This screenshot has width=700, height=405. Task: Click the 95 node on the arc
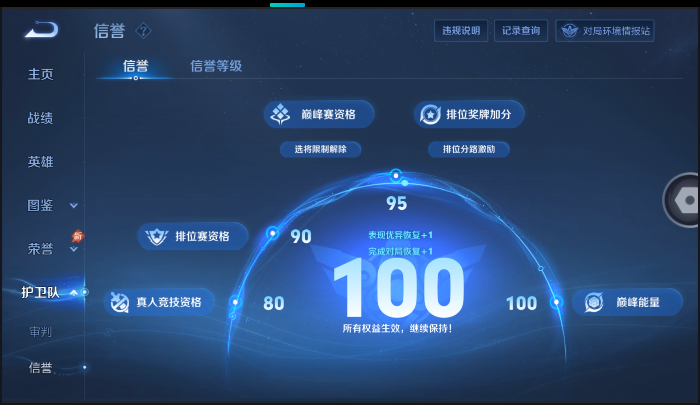[396, 175]
